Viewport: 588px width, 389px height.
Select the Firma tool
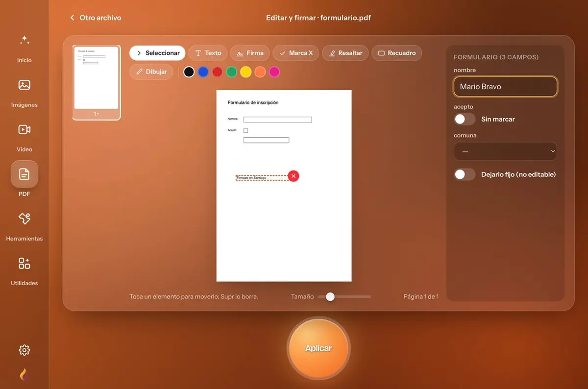click(250, 53)
